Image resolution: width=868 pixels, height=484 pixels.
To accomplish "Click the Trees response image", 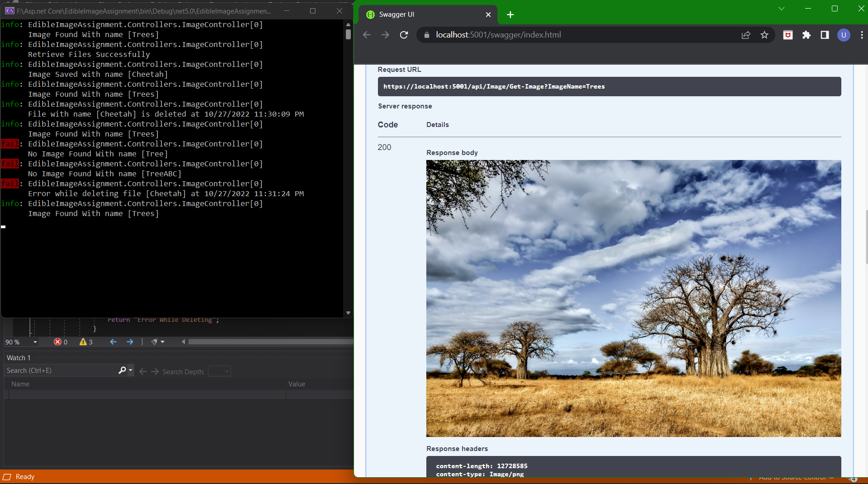I will [x=633, y=298].
